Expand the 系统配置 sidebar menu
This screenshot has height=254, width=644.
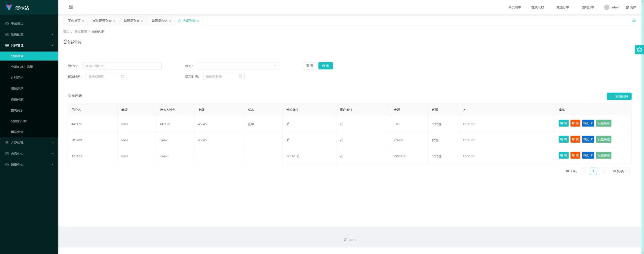point(29,34)
